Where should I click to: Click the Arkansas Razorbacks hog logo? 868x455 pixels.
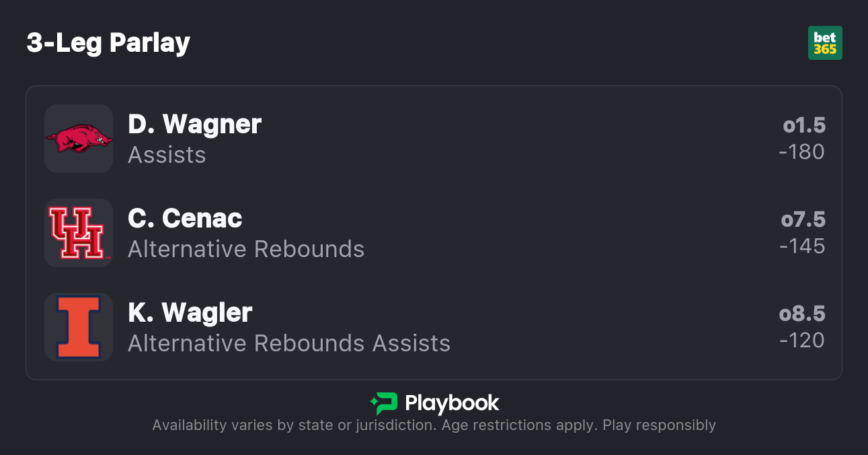click(x=79, y=139)
